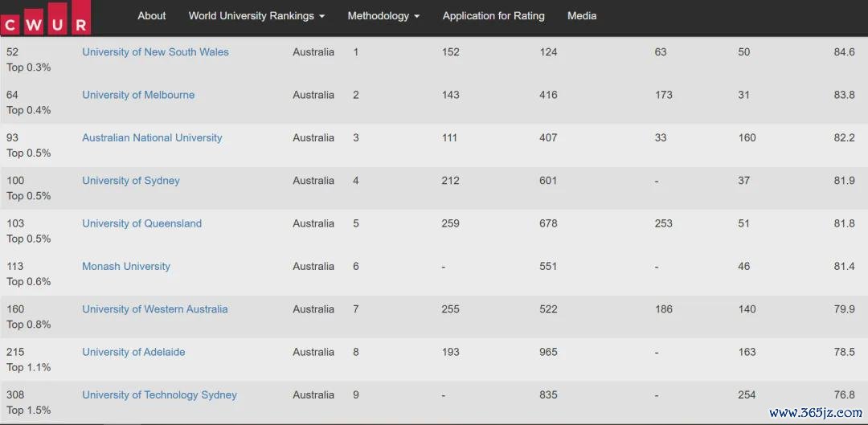This screenshot has height=425, width=868.
Task: Click value 253 in Queensland row
Action: (663, 223)
